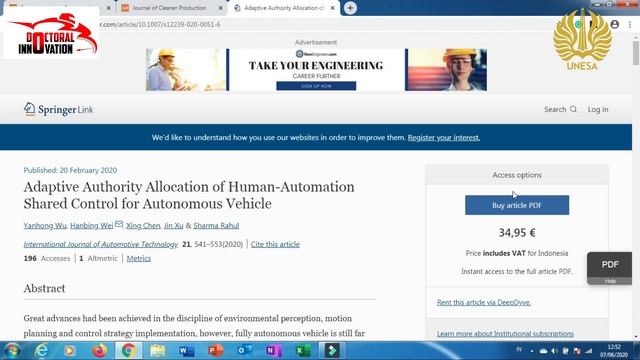Launch Firefox from taskbar

[99, 351]
